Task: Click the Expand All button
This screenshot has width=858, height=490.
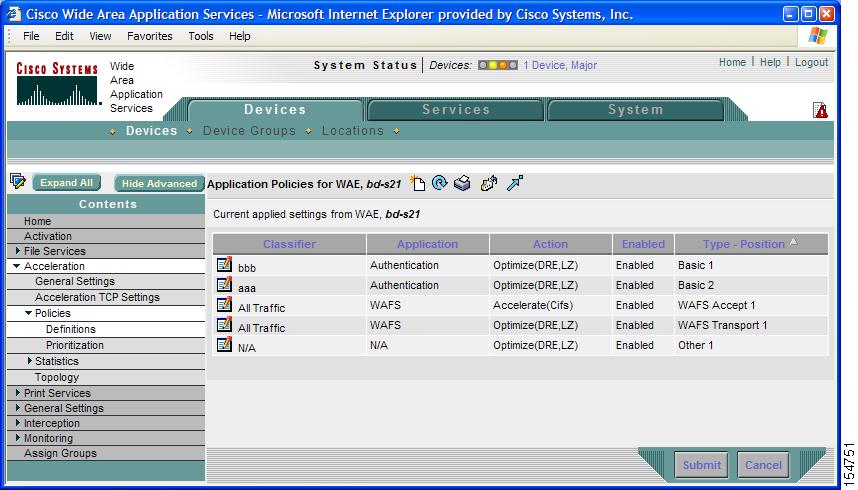Action: coord(66,183)
